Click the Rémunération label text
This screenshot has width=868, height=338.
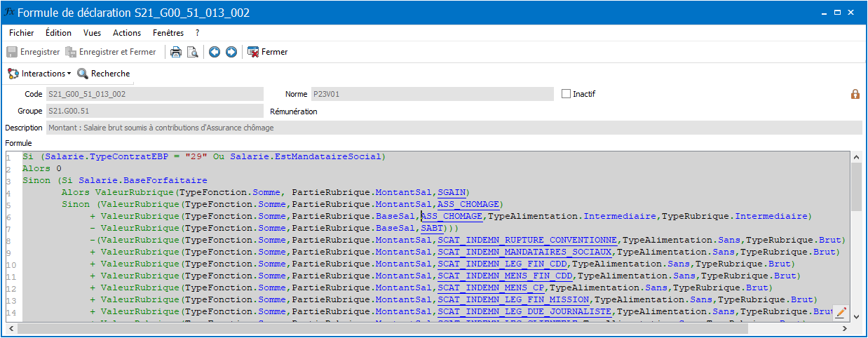[294, 111]
